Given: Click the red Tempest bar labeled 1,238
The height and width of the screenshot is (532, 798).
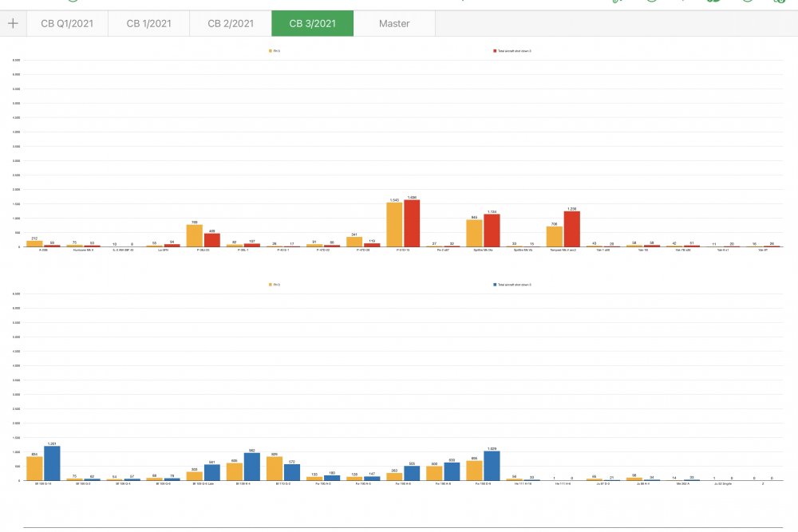Looking at the screenshot, I should click(x=572, y=229).
